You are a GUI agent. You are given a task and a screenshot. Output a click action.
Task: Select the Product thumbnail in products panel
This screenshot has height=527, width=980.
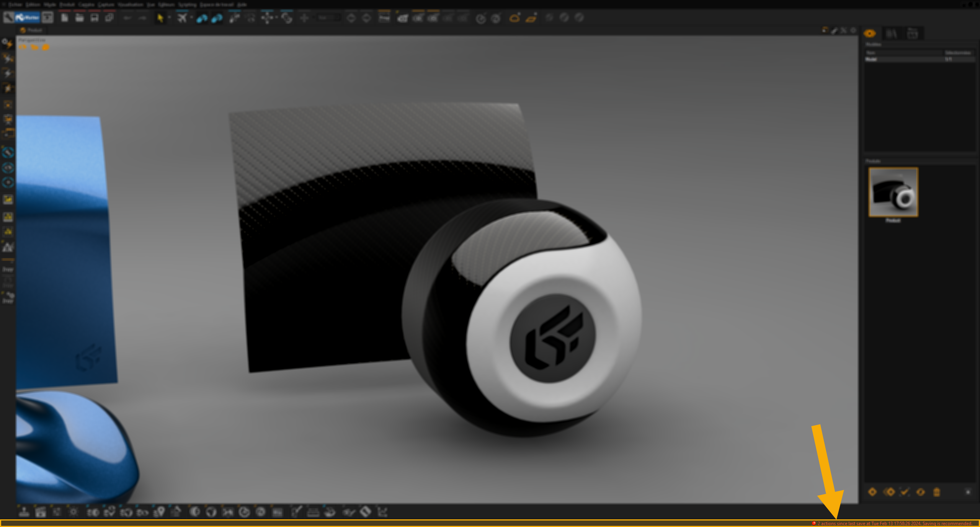click(x=893, y=192)
